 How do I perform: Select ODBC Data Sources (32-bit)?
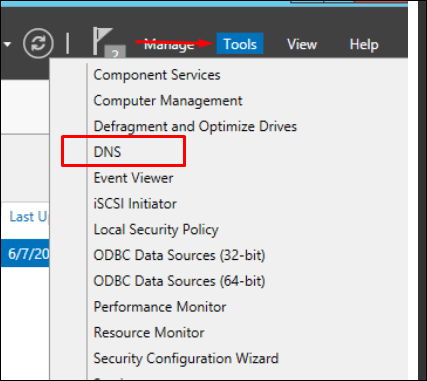[179, 255]
